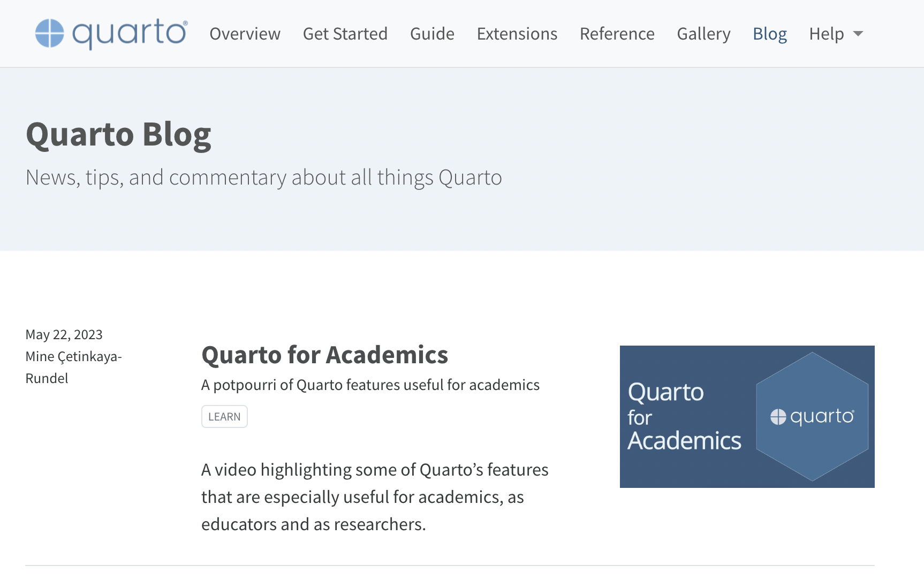Image resolution: width=924 pixels, height=581 pixels.
Task: Navigate to the Guide page
Action: click(x=432, y=34)
